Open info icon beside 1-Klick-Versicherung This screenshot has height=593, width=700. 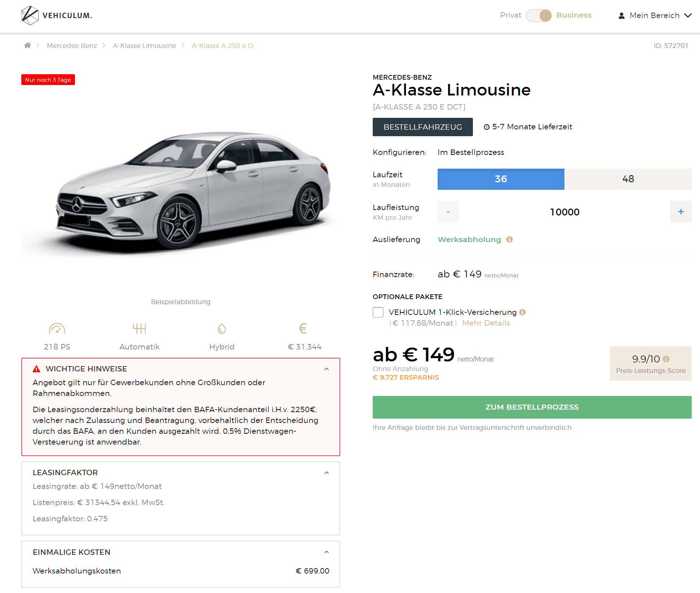522,312
